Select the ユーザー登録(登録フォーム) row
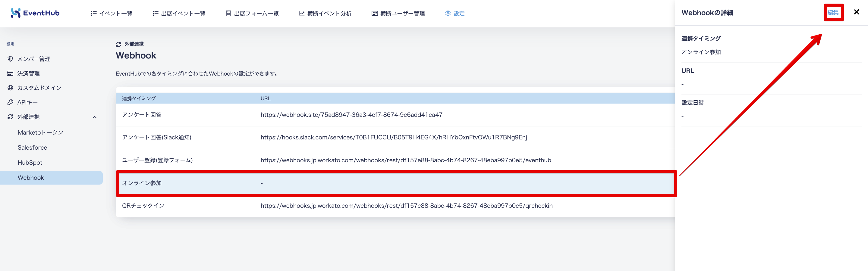 point(395,160)
